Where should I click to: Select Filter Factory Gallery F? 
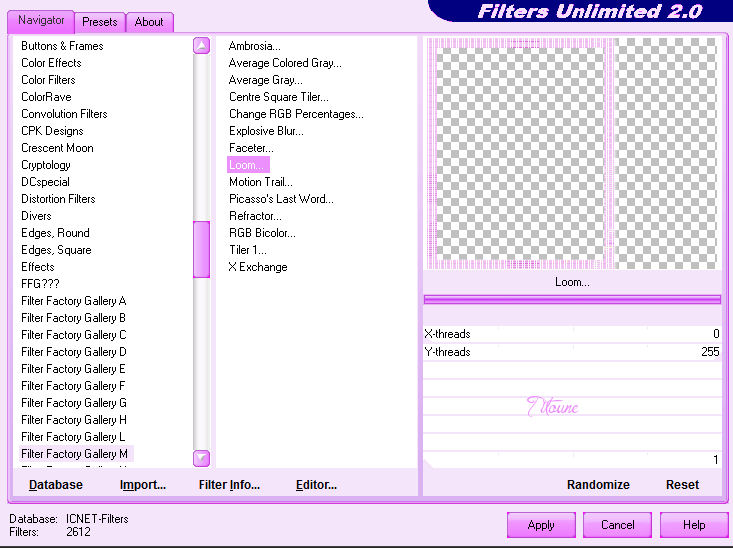coord(73,386)
